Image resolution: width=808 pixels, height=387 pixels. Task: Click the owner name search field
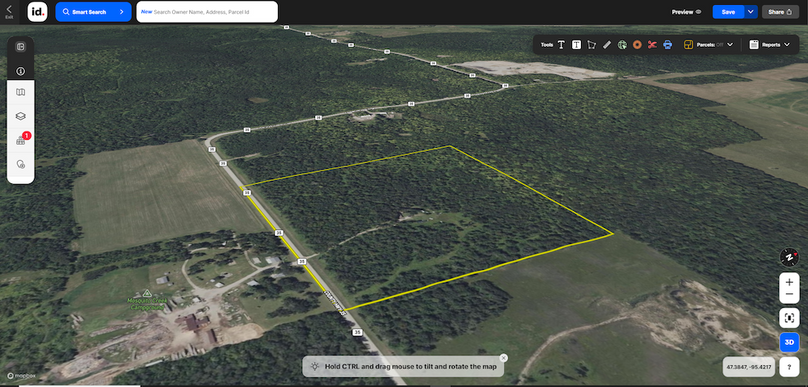tap(207, 12)
